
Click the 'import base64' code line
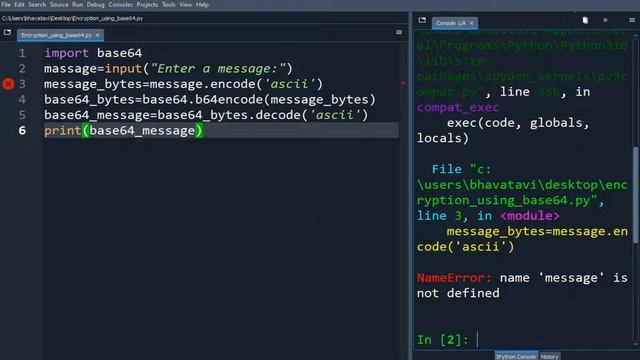pos(93,53)
